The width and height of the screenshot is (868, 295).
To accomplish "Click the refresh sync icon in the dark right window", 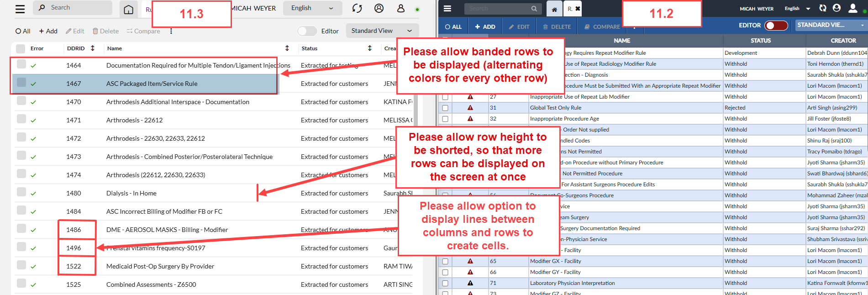I will tap(823, 8).
